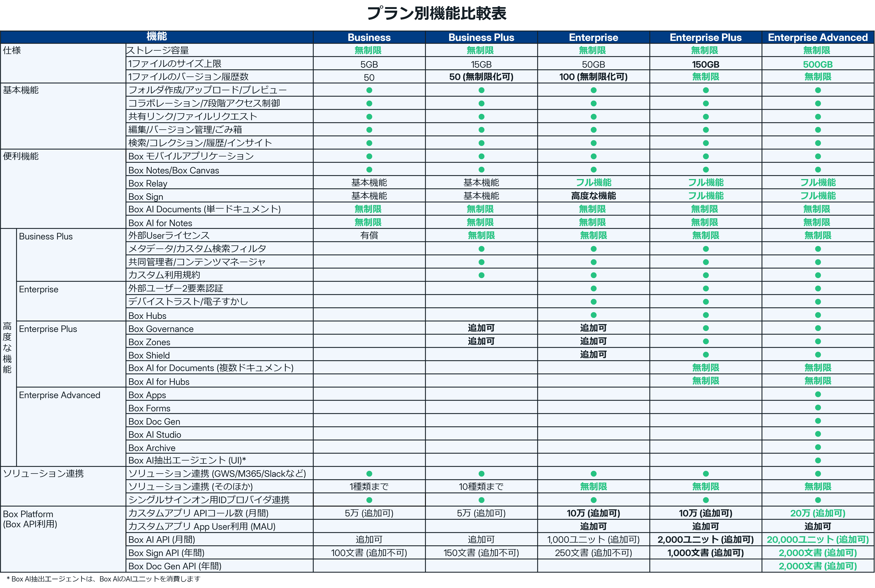Toggle the 外部ユーザー2要素認証 indicator under Enterprise Plus

pyautogui.click(x=705, y=288)
